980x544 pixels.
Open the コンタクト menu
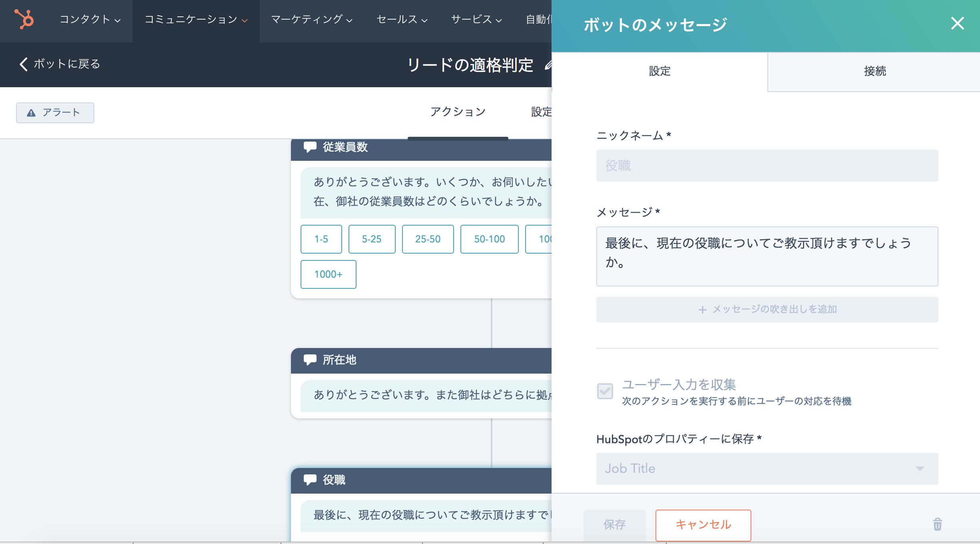pyautogui.click(x=90, y=19)
